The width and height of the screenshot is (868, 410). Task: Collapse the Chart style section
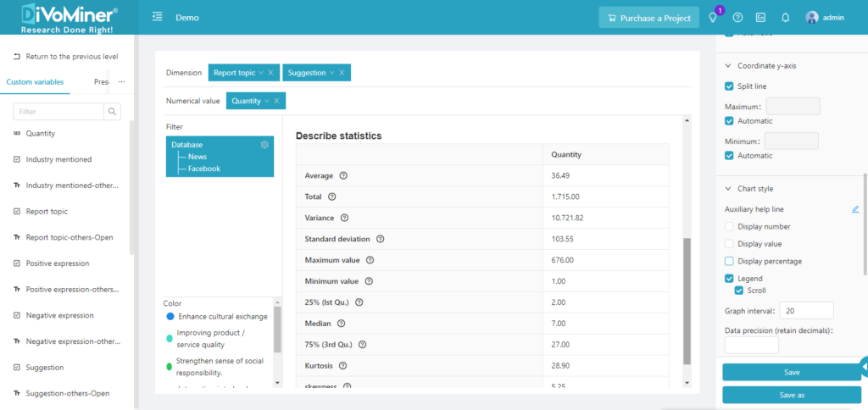point(728,189)
